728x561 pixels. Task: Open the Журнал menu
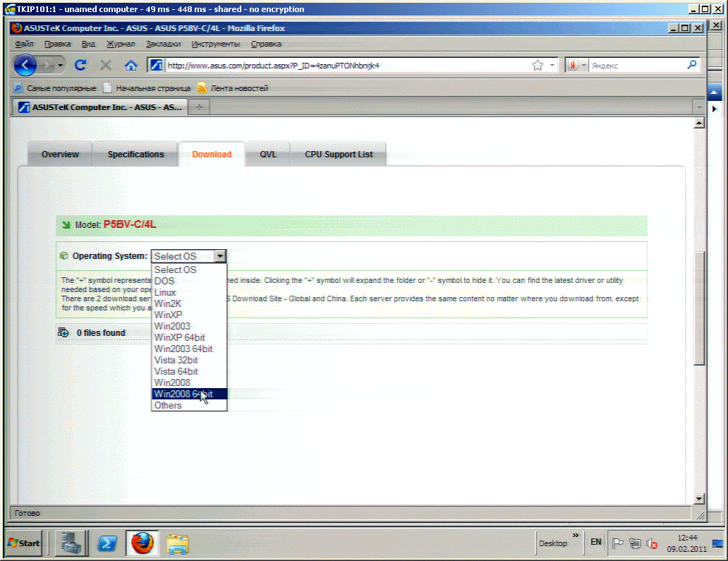pos(121,44)
